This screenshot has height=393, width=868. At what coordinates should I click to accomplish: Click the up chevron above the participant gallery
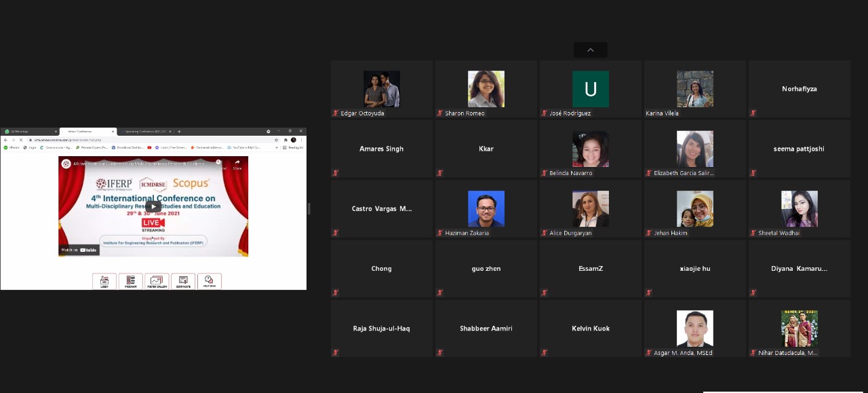(591, 50)
